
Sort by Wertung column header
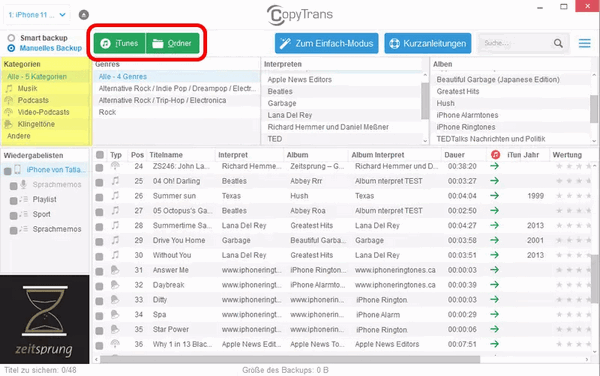click(x=567, y=155)
